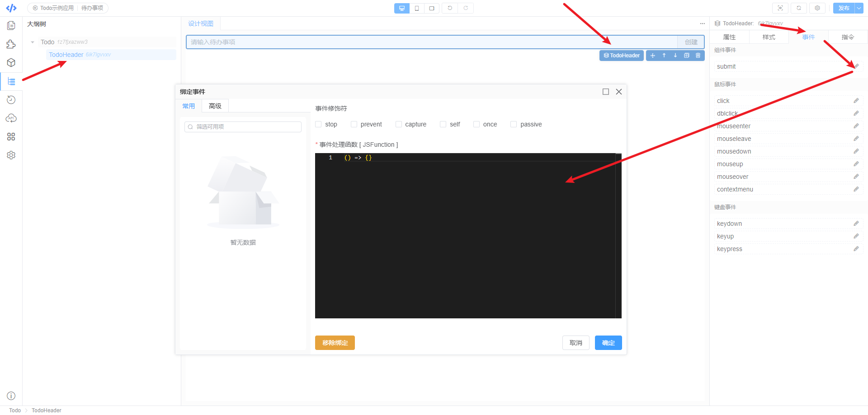Move TodoHeader component up
Image resolution: width=868 pixels, height=415 pixels.
pyautogui.click(x=664, y=56)
